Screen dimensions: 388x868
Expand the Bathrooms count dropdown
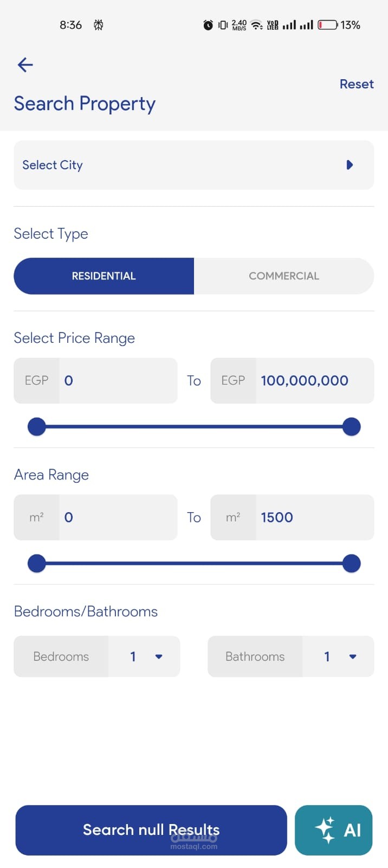(338, 656)
